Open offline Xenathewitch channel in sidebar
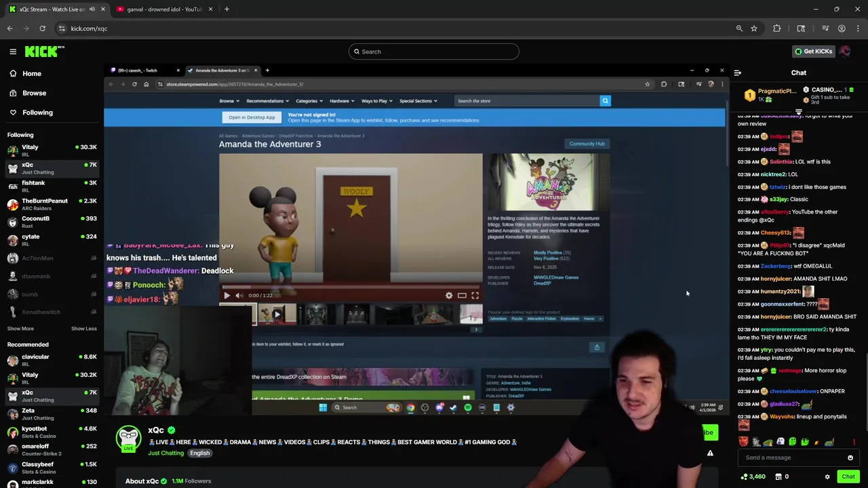 (x=52, y=312)
